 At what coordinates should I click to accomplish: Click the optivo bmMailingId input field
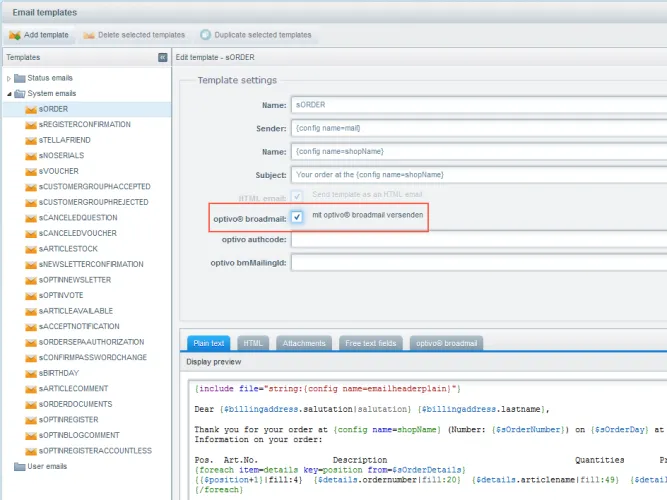click(479, 263)
